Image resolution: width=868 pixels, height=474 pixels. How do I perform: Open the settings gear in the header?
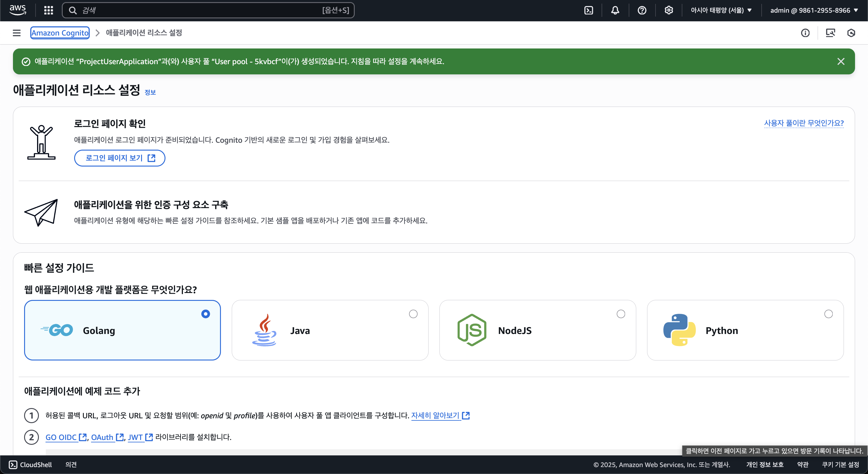pyautogui.click(x=668, y=10)
